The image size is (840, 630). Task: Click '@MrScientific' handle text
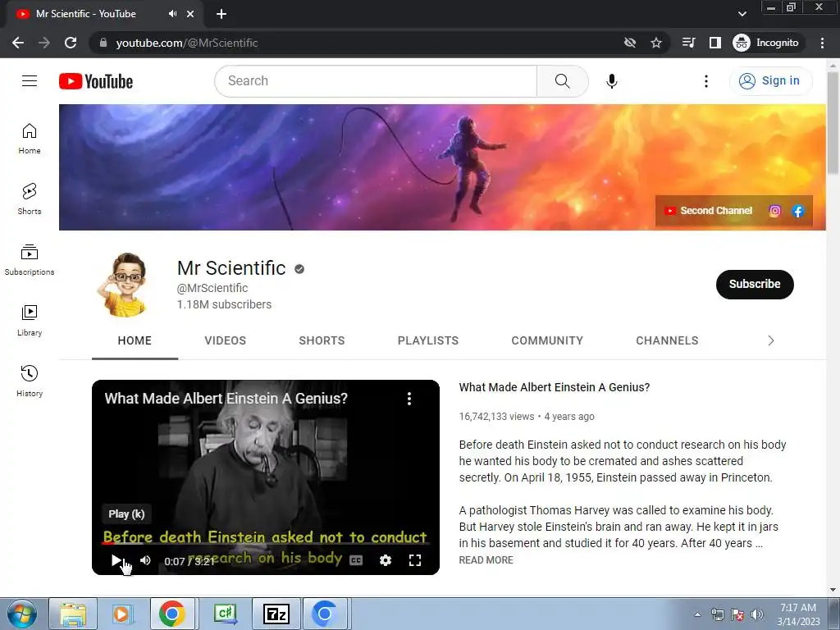212,288
